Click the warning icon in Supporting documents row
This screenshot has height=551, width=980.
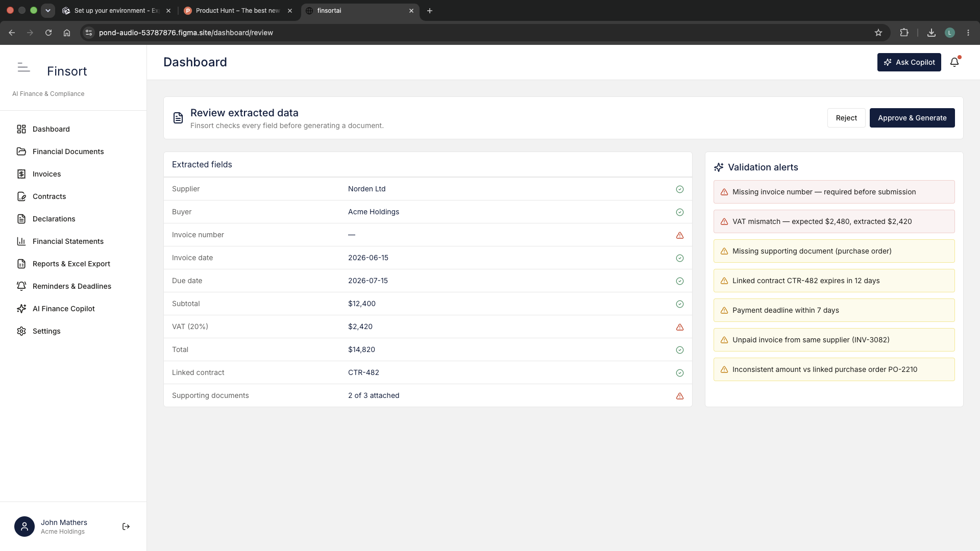coord(680,396)
